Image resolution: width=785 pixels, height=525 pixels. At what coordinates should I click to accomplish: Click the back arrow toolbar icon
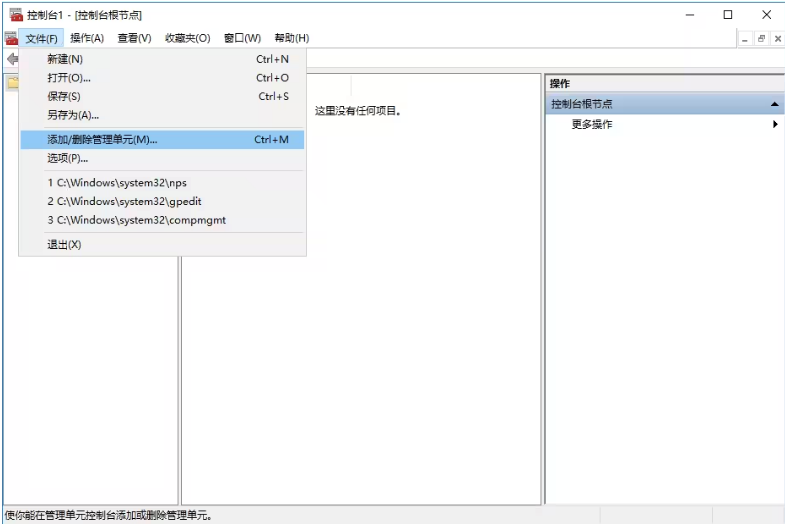[x=12, y=59]
